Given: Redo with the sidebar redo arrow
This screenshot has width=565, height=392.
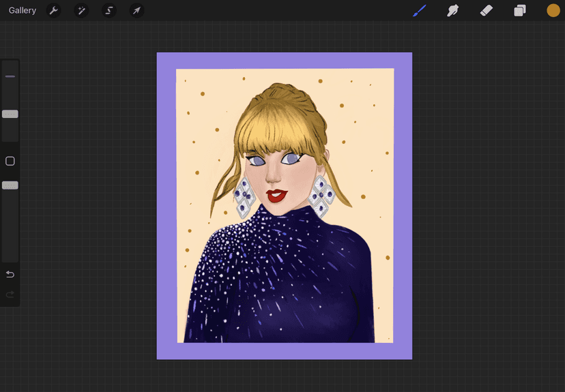Looking at the screenshot, I should point(10,295).
